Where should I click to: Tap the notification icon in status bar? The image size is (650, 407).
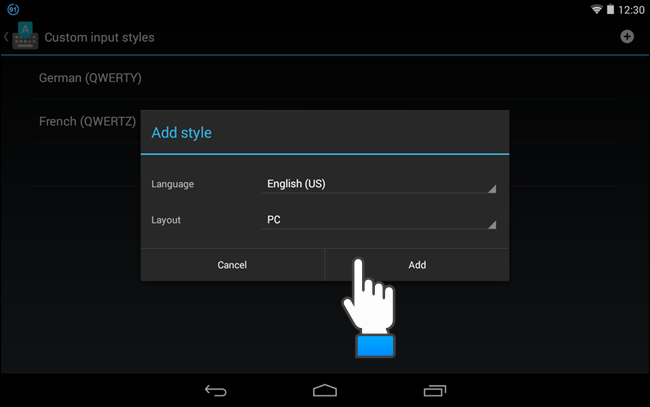[13, 9]
